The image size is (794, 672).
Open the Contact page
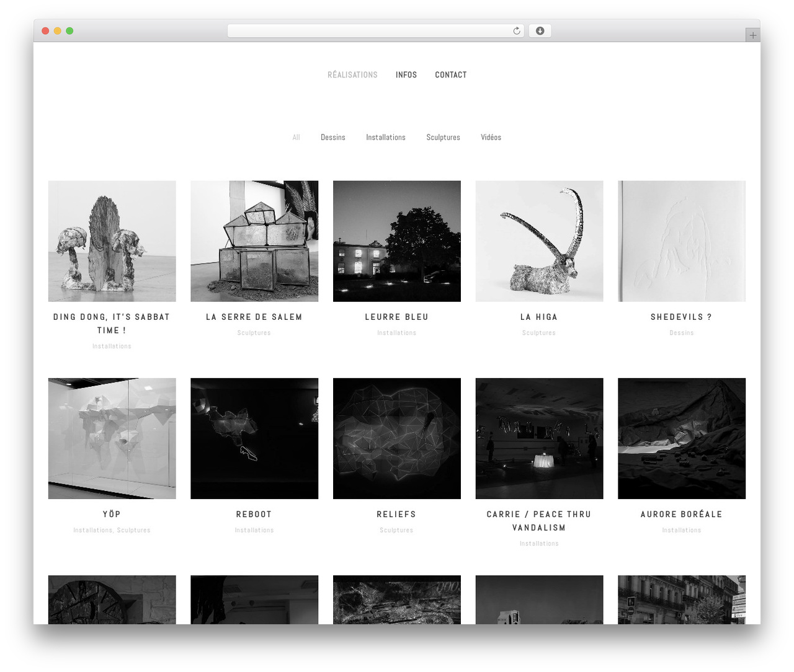[451, 75]
